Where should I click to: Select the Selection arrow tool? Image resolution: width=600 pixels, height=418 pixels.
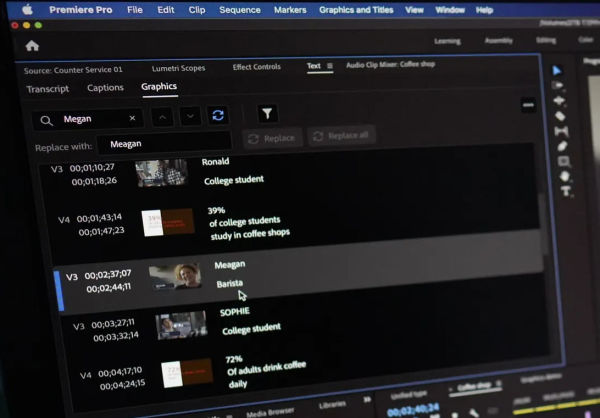(x=557, y=70)
